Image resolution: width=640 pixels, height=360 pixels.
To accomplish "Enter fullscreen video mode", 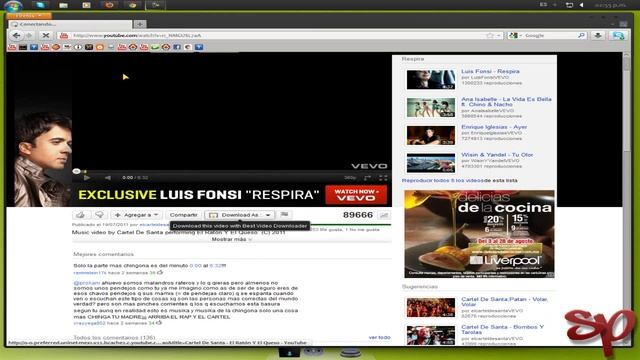I will tap(383, 178).
